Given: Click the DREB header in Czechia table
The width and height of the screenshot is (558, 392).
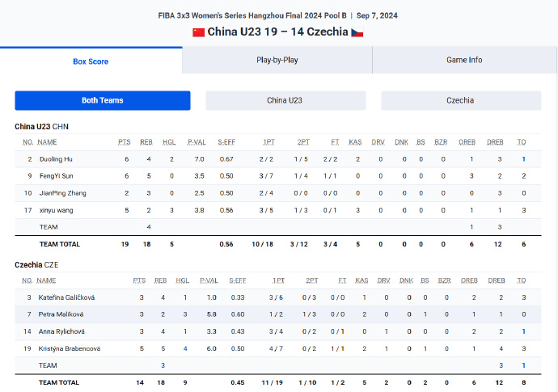Looking at the screenshot, I should 497,280.
